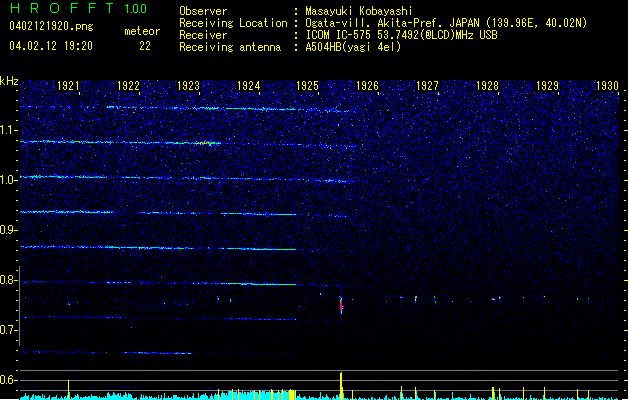Screen dimensions: 629x400
Task: Click the 'Observer' field label
Action: point(203,11)
